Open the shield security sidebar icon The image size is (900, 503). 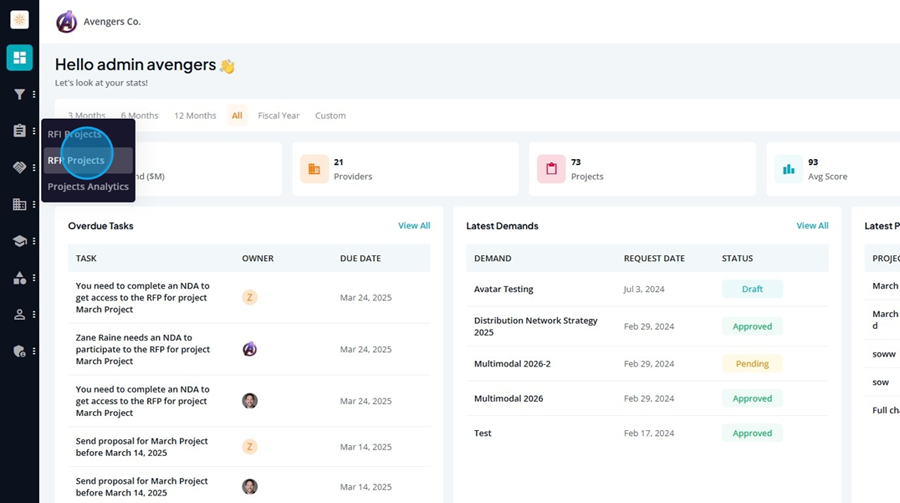point(20,351)
